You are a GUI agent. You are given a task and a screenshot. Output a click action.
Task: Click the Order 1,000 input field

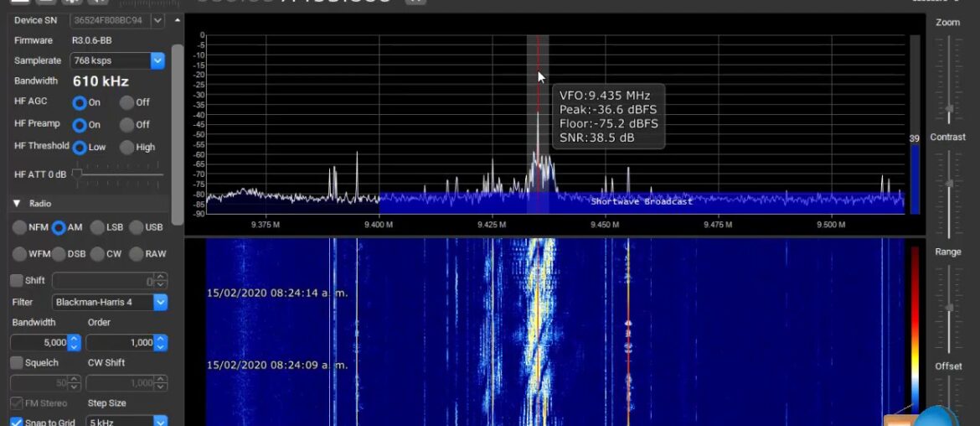pos(120,342)
